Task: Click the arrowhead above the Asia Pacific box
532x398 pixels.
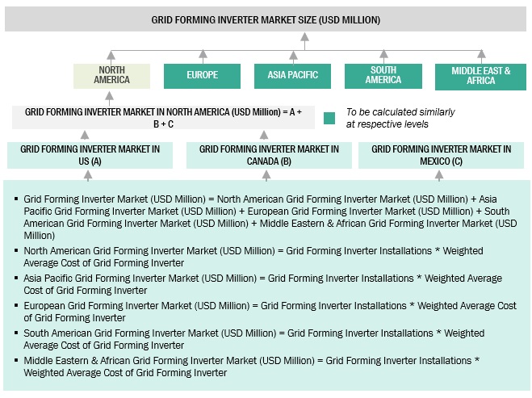Action: [292, 56]
